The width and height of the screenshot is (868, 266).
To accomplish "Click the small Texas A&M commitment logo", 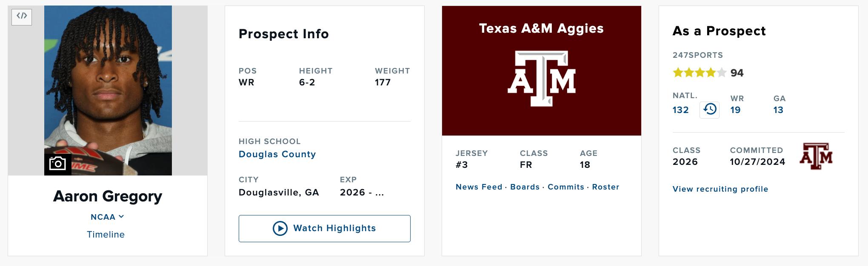I will click(x=816, y=156).
